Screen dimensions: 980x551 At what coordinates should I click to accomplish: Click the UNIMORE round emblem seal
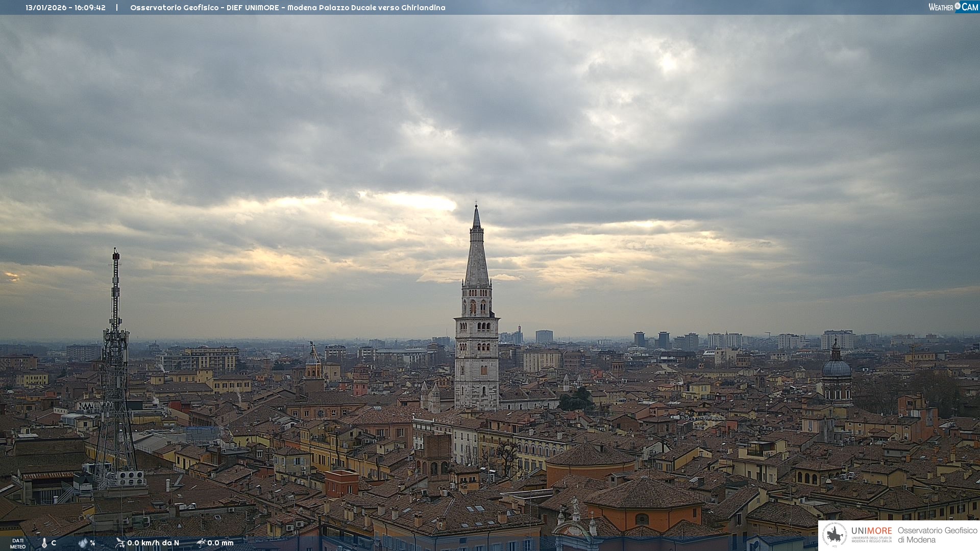(x=835, y=535)
